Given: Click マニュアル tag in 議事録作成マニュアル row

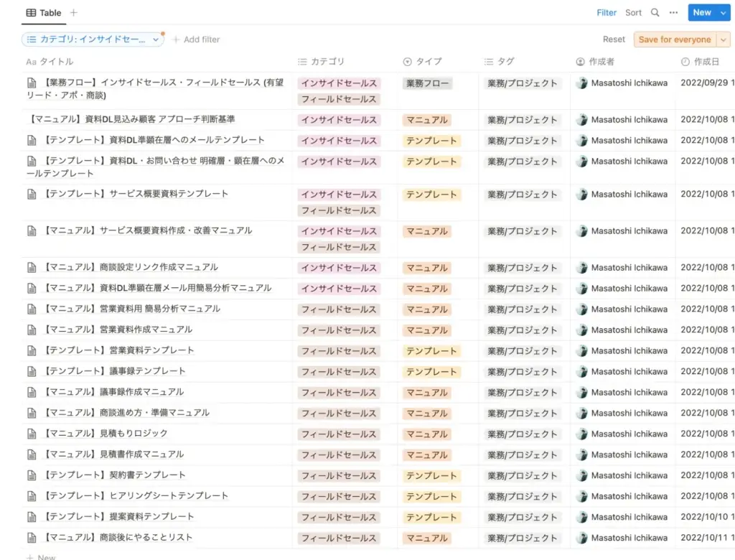Looking at the screenshot, I should pyautogui.click(x=427, y=392).
